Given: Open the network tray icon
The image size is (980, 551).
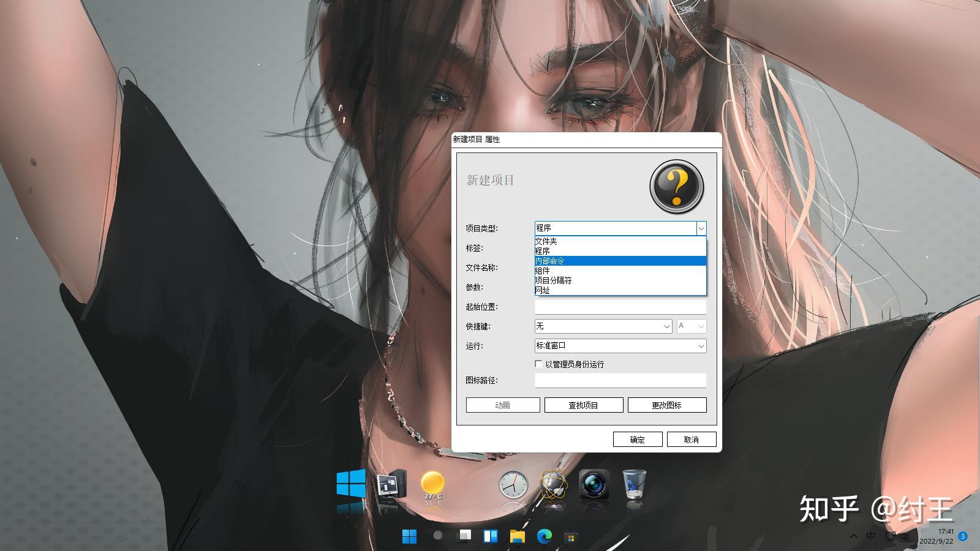Looking at the screenshot, I should tap(890, 537).
